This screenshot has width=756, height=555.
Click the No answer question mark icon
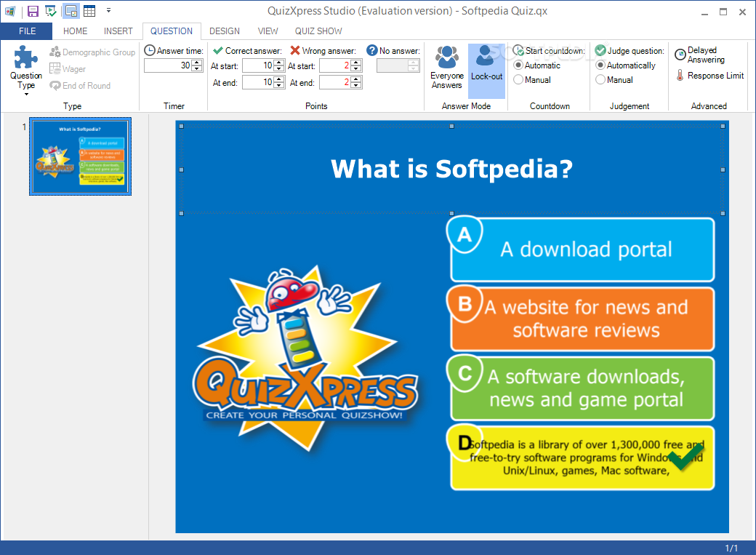click(x=371, y=50)
